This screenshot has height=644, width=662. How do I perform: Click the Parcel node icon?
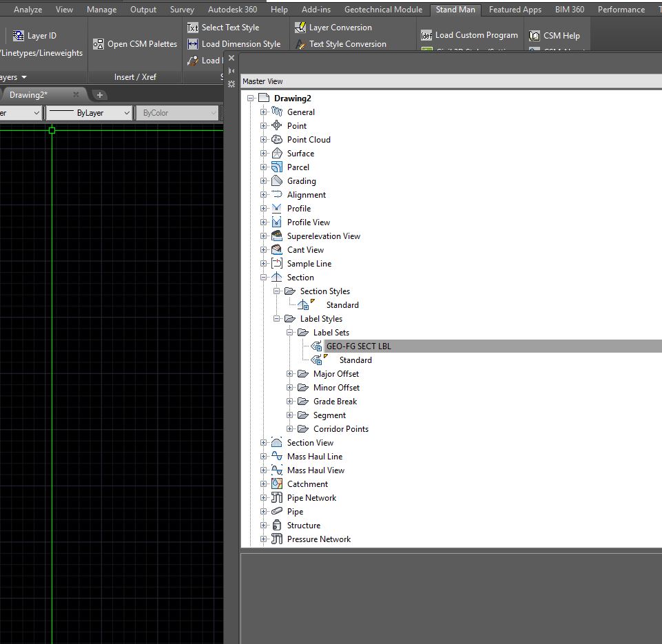(x=277, y=167)
